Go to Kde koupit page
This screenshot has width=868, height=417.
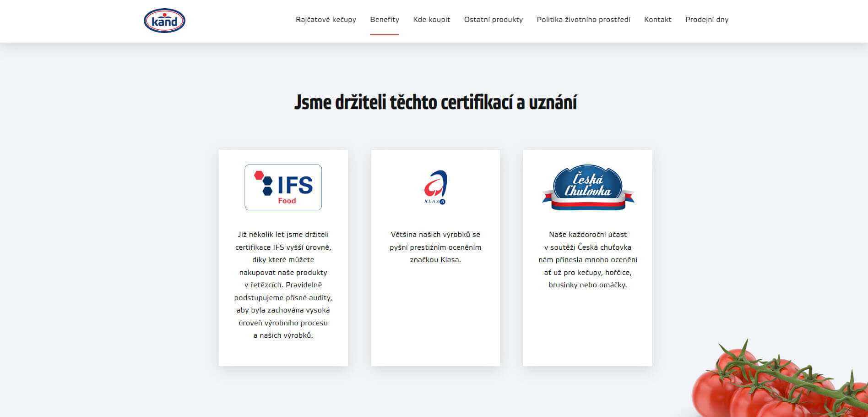pos(432,20)
